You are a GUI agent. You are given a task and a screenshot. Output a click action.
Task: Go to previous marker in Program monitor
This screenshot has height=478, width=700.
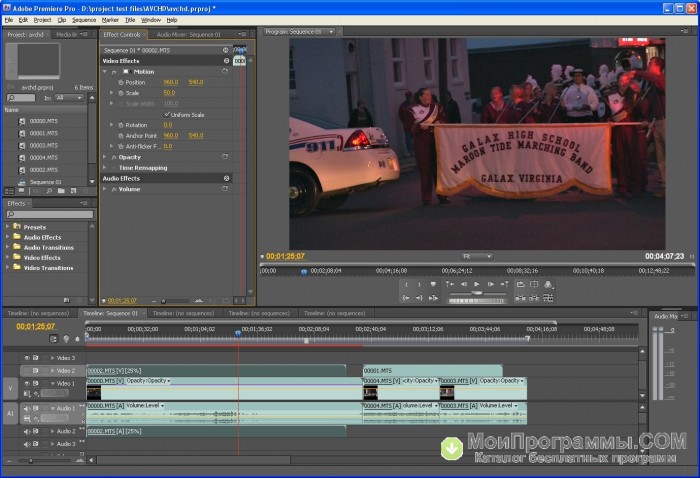click(450, 284)
